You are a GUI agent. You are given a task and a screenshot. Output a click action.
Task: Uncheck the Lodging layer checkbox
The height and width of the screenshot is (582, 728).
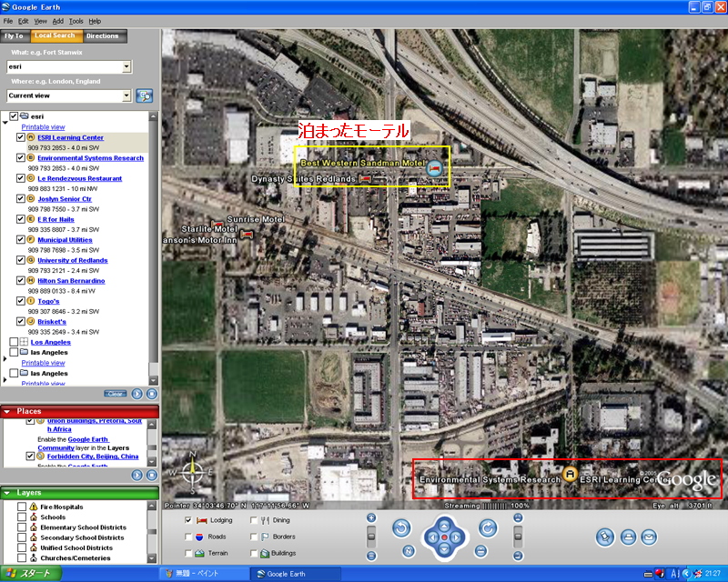pos(188,520)
